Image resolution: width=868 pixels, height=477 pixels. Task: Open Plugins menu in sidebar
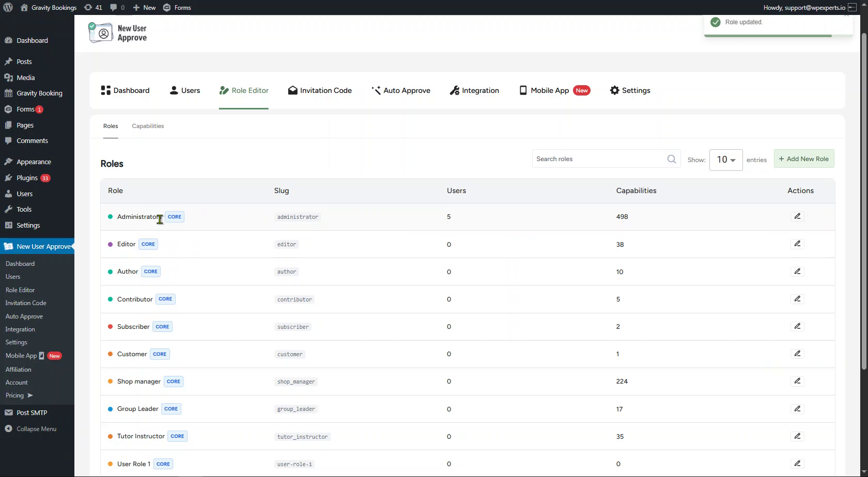(27, 178)
